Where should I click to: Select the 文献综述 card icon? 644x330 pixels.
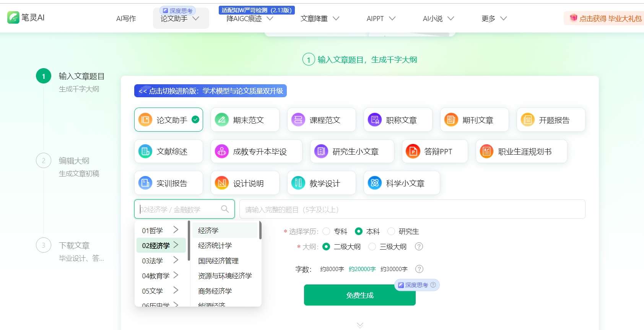click(x=145, y=152)
